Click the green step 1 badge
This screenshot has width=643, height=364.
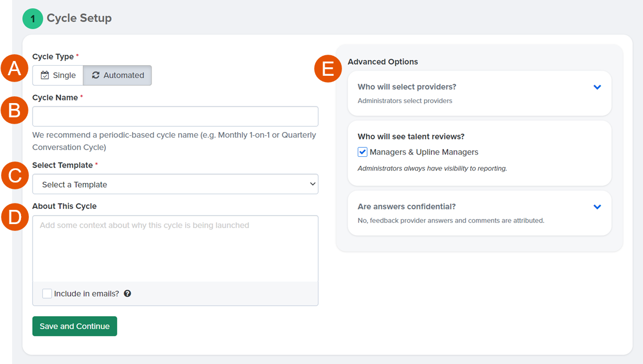coord(33,18)
